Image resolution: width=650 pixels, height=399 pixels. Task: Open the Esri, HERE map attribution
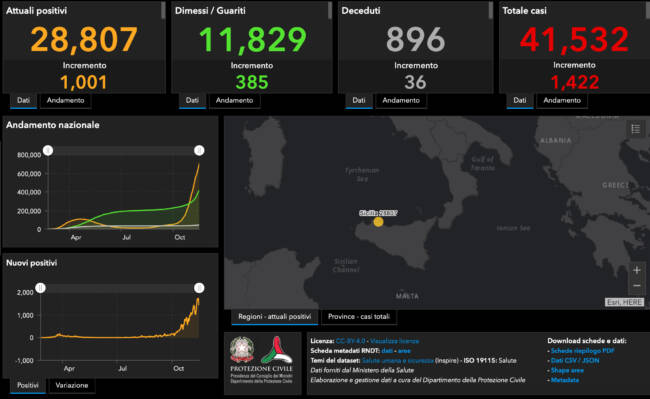click(624, 302)
